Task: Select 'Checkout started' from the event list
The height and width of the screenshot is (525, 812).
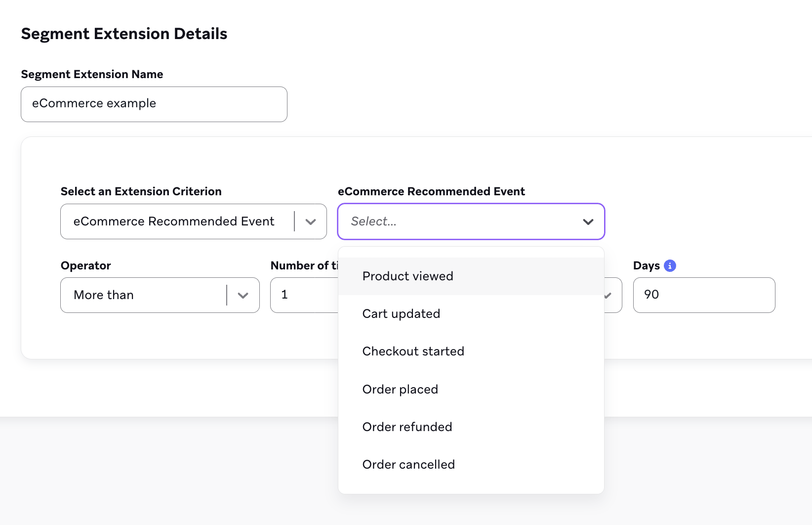Action: click(413, 351)
